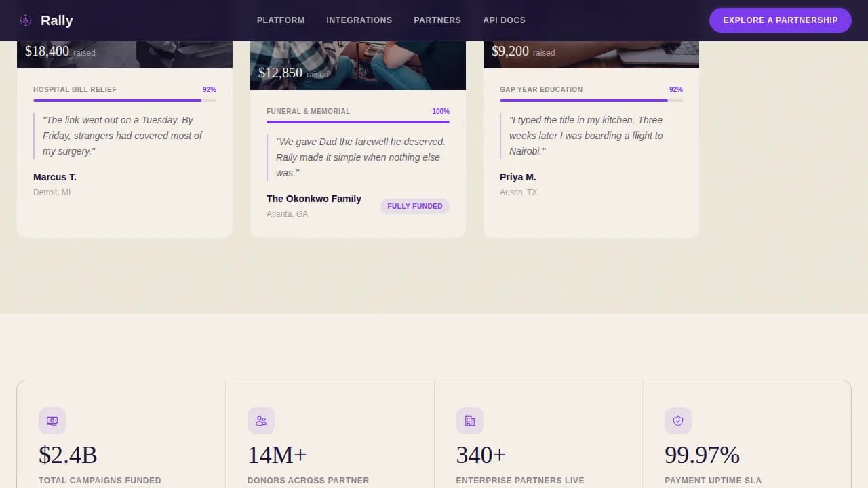868x488 pixels.
Task: Click The Okonkwo Family name
Action: [314, 199]
